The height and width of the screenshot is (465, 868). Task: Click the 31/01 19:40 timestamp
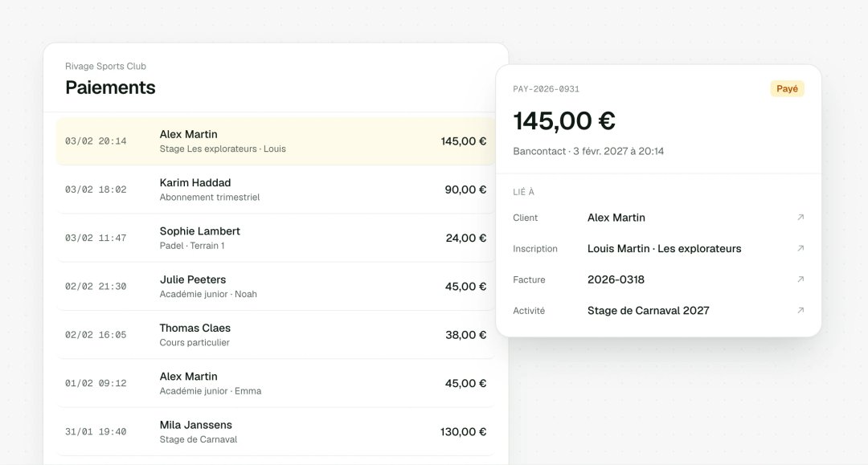[96, 432]
